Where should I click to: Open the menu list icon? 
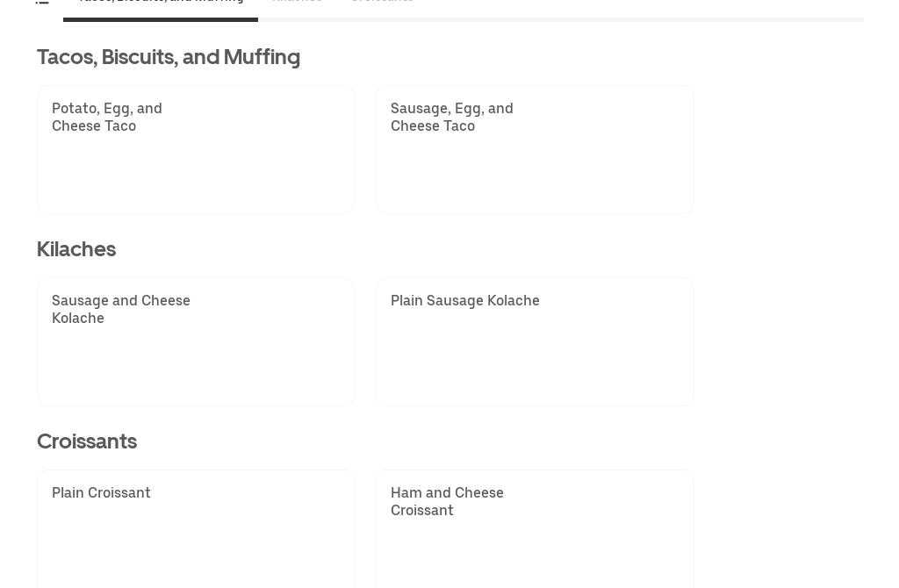point(42,4)
